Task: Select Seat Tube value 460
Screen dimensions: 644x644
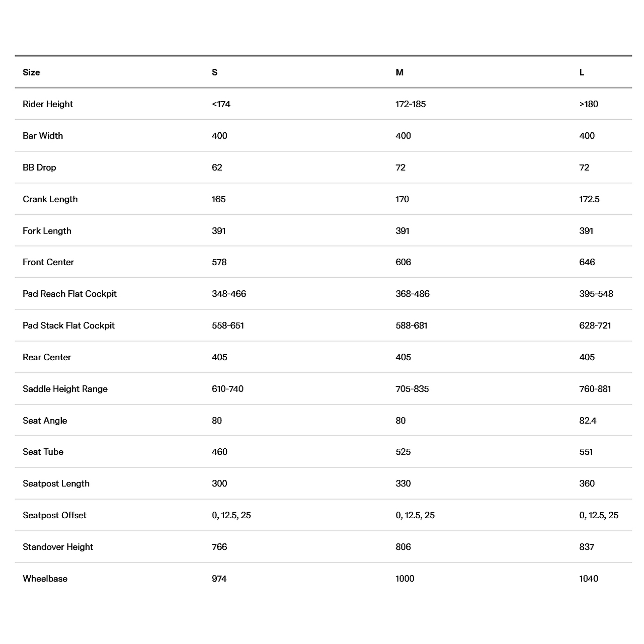Action: (219, 452)
